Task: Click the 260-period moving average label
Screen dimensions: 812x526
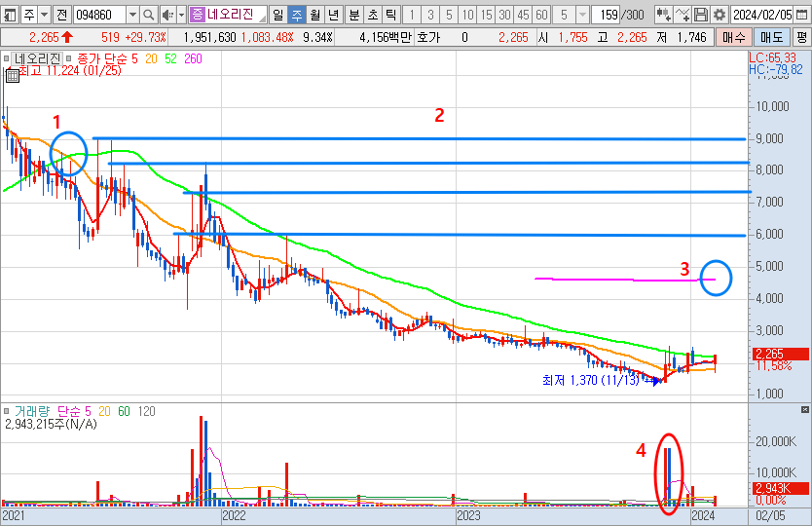Action: [x=193, y=58]
